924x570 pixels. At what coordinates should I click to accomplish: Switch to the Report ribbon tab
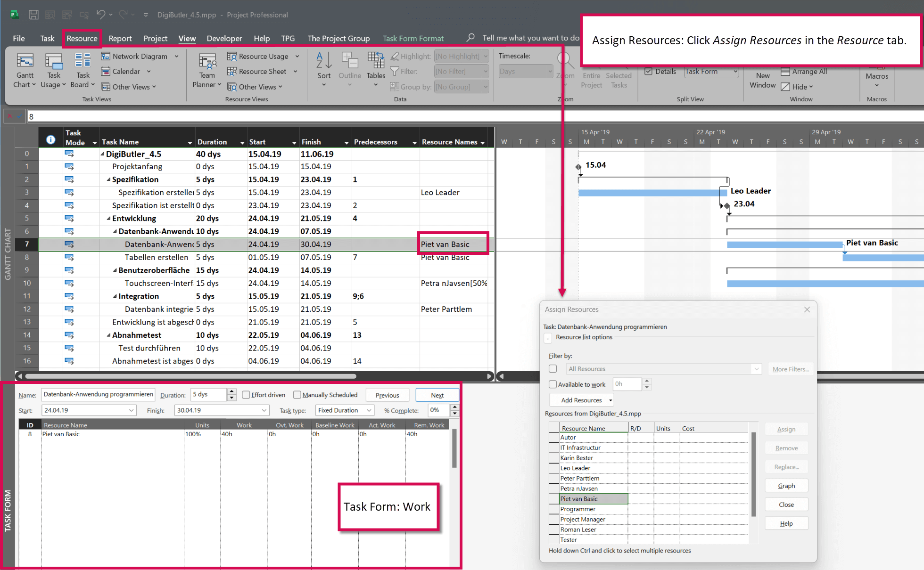pos(120,39)
